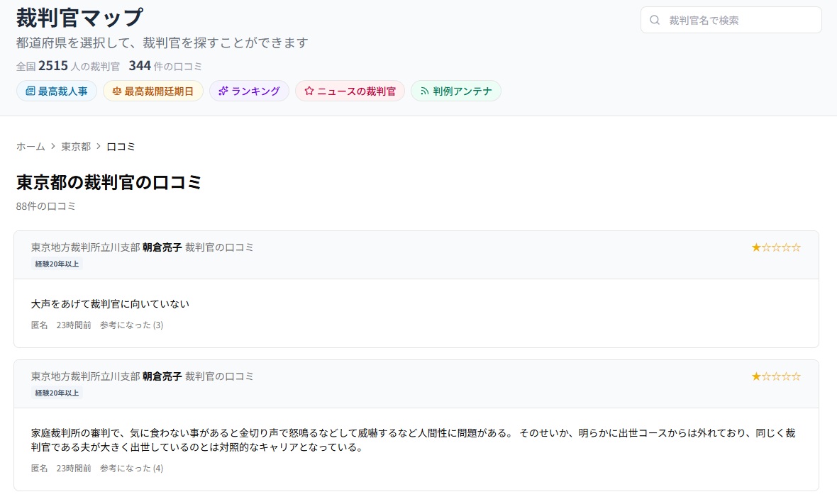Click the 最高裁人事 newspaper icon
837x504 pixels.
pos(30,91)
